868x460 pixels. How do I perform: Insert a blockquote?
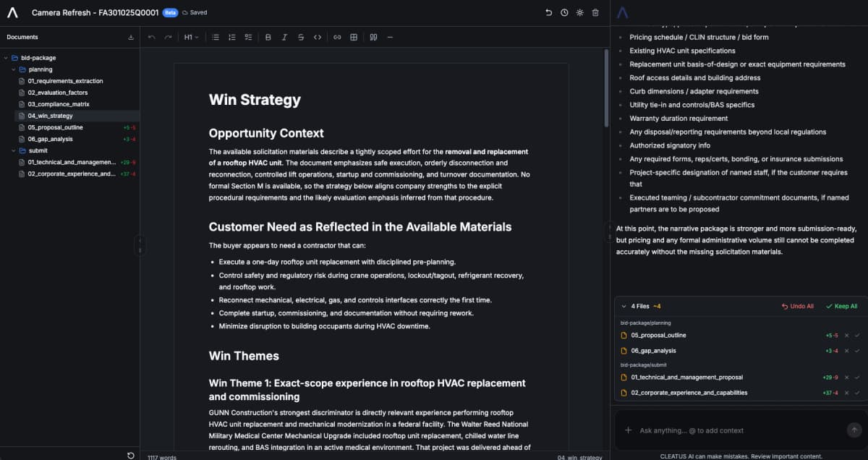pos(373,38)
